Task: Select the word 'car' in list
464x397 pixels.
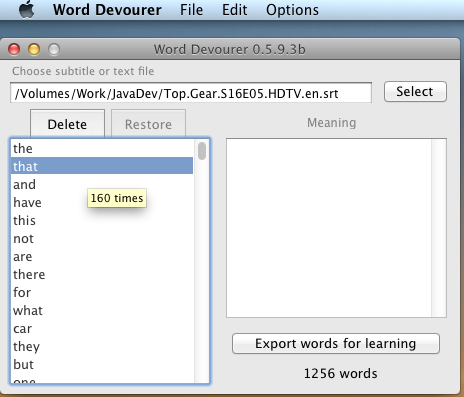Action: coord(102,328)
